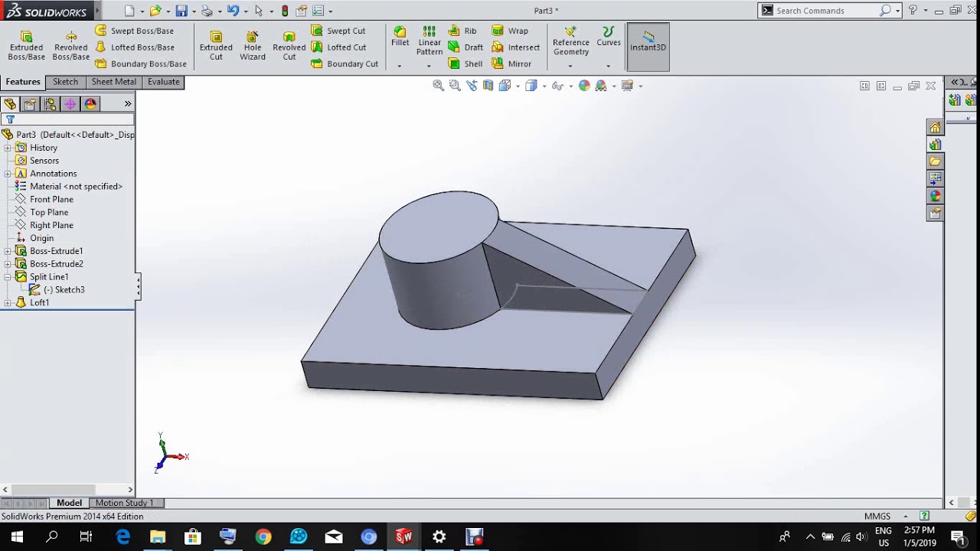Viewport: 980px width, 551px height.
Task: Switch to the Evaluate tab
Action: click(x=163, y=82)
